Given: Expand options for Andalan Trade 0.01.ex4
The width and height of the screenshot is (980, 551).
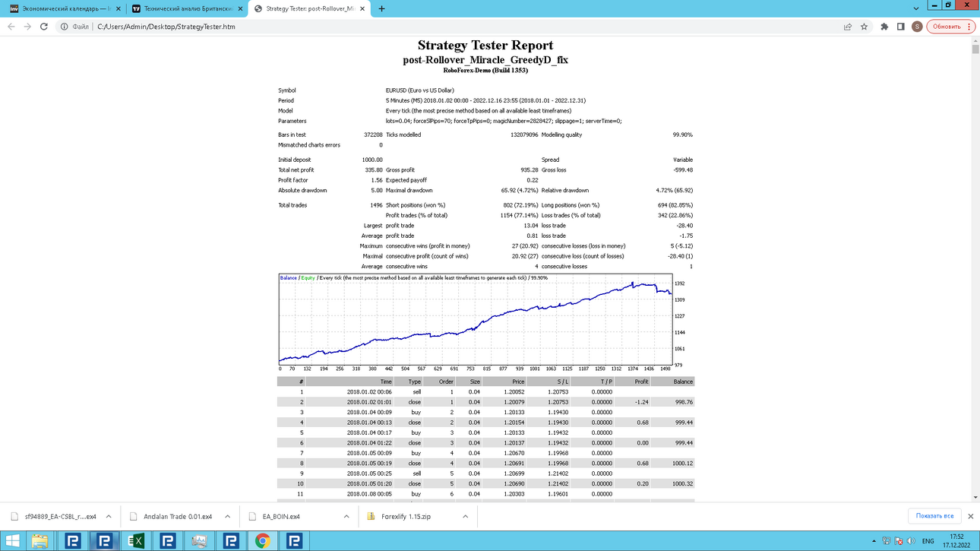Looking at the screenshot, I should [227, 516].
